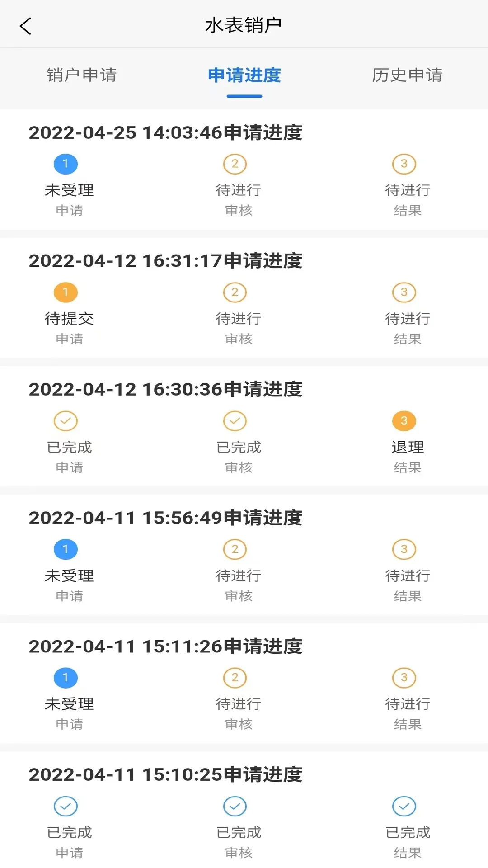This screenshot has width=488, height=868.
Task: Tap blue step 1 icon of 14:03:46 application
Action: 66,164
